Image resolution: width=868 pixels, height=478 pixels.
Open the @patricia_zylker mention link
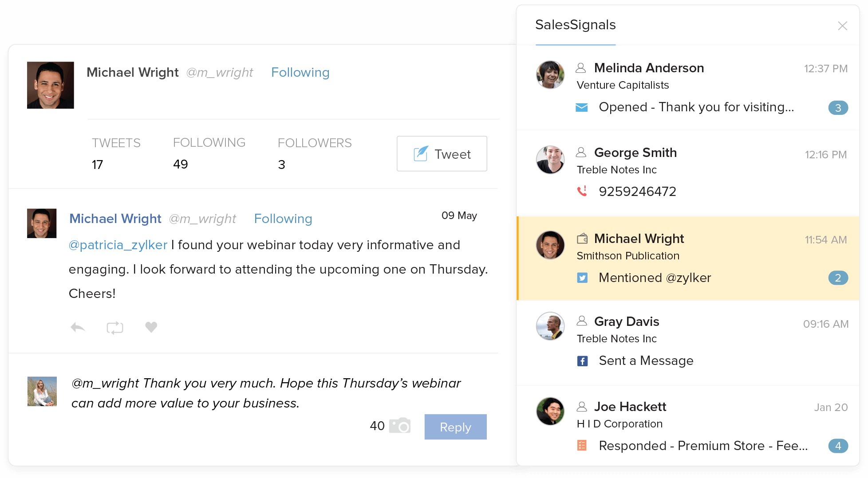118,244
